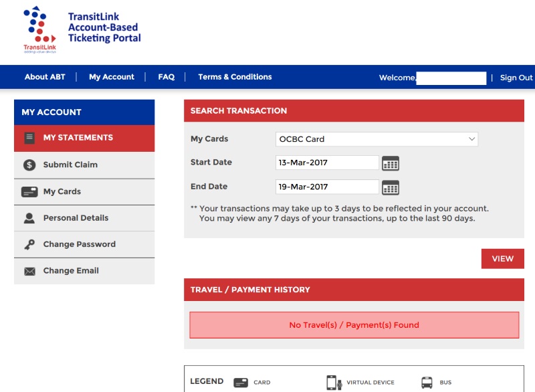Screen dimensions: 535x392
Task: Go to the FAQ menu item
Action: [166, 77]
